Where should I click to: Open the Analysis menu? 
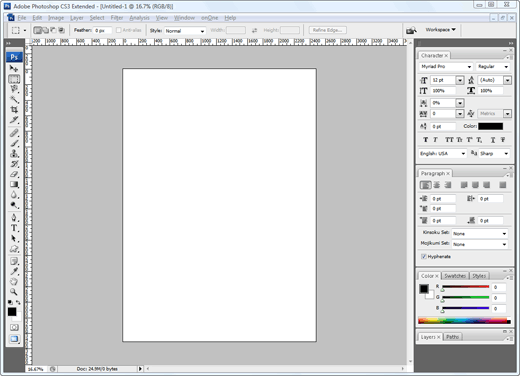point(139,18)
